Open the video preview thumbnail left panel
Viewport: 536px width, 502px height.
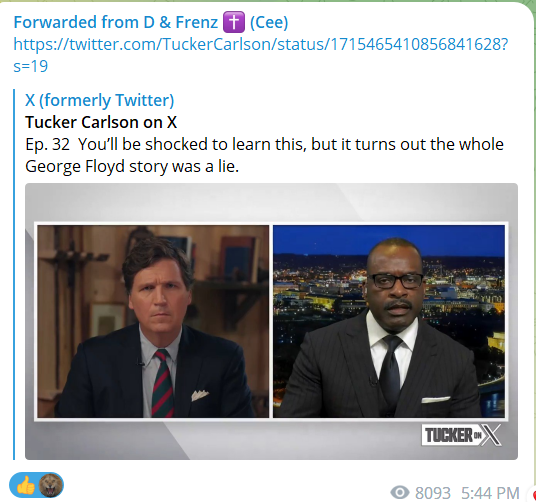pyautogui.click(x=153, y=321)
